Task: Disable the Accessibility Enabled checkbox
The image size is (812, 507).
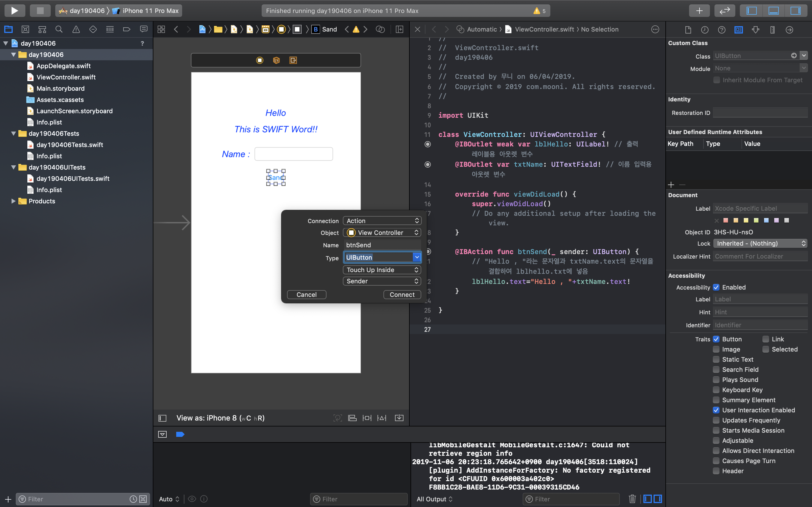Action: (x=716, y=287)
